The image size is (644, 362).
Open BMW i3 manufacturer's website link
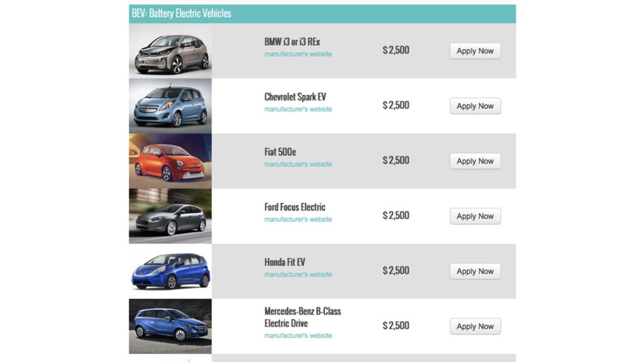[x=298, y=54]
